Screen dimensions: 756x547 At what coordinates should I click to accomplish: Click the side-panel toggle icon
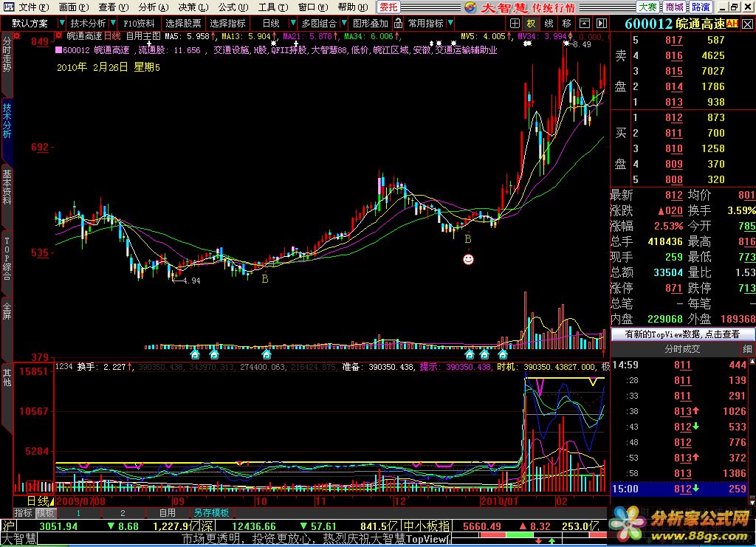pyautogui.click(x=601, y=23)
